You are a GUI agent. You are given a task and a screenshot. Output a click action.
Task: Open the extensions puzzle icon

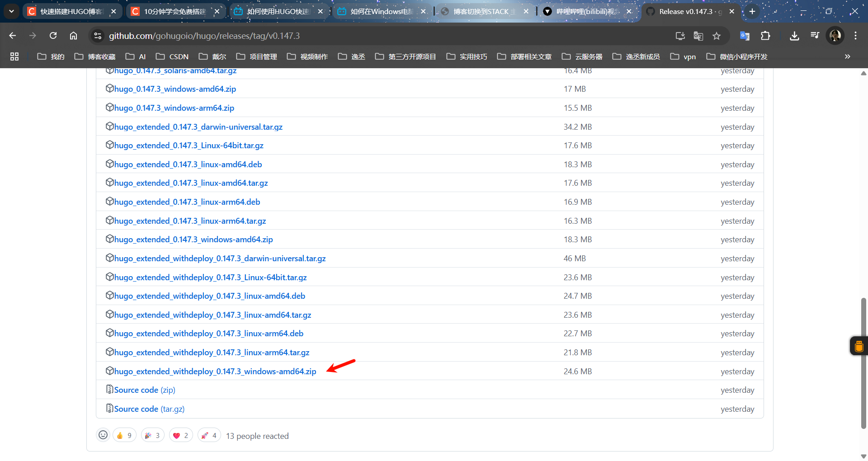(765, 36)
